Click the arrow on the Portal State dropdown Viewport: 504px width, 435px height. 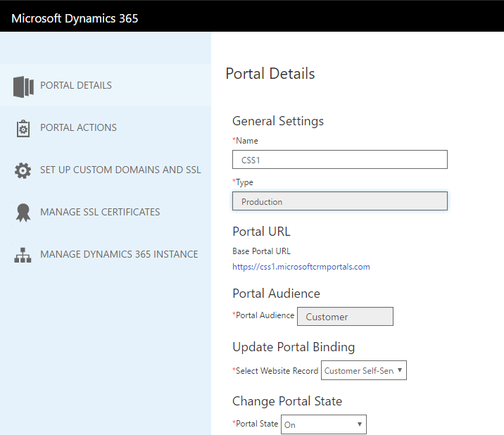pos(360,424)
